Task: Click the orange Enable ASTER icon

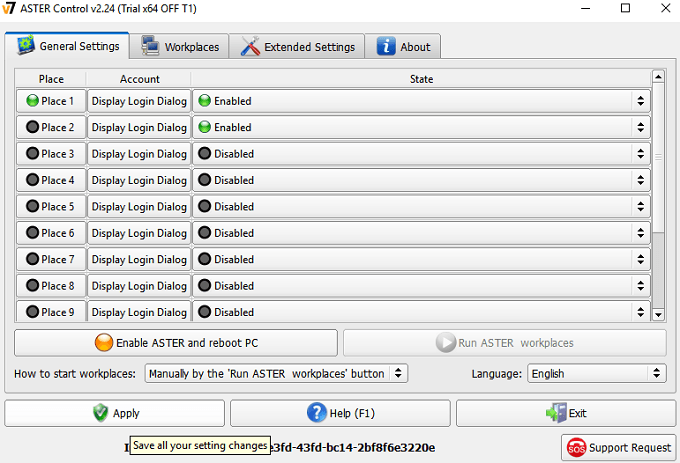Action: pos(103,343)
